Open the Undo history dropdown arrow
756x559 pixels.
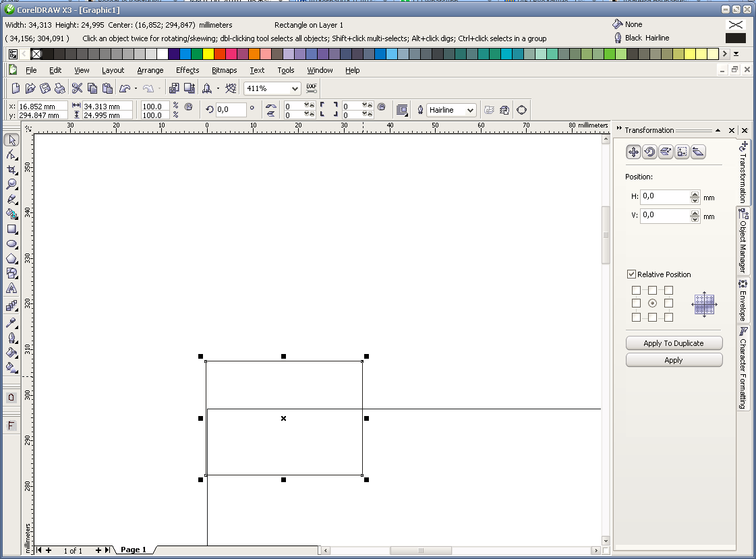tap(136, 88)
